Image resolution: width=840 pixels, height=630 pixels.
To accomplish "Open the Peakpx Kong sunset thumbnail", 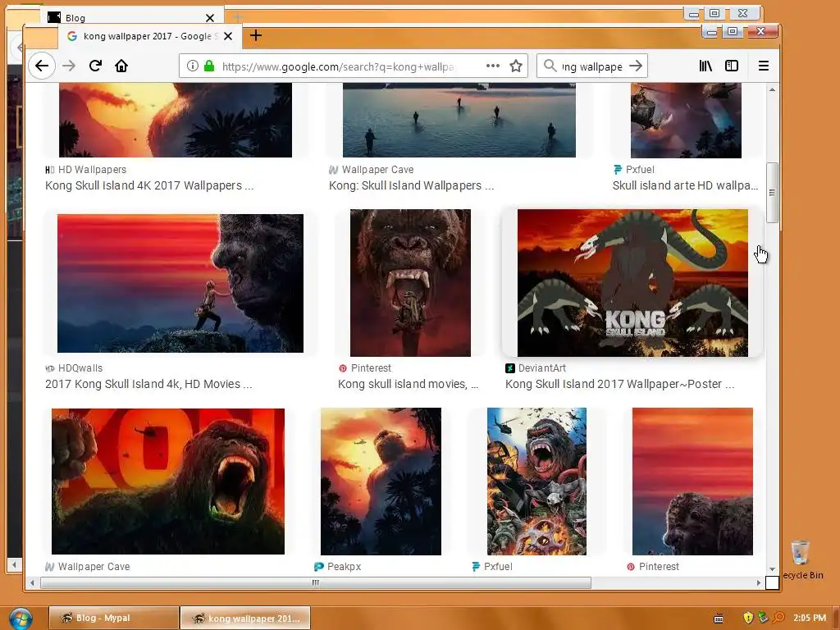I will [x=381, y=481].
